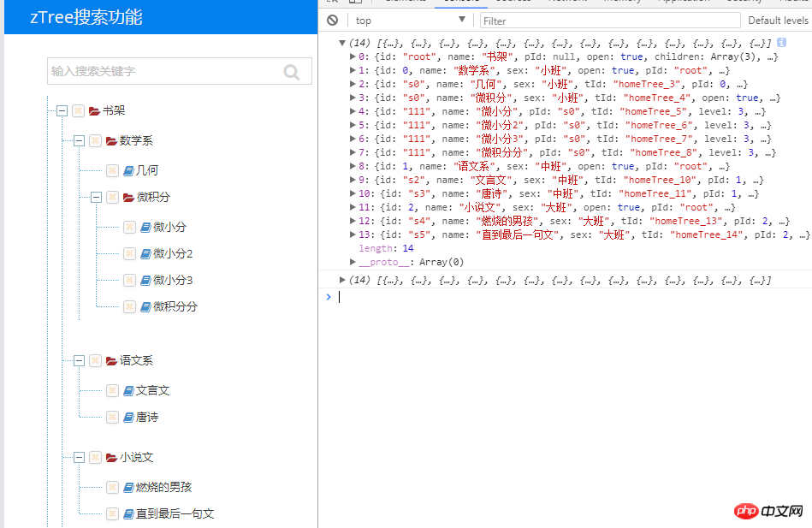The width and height of the screenshot is (812, 528).
Task: Select the 微小分2 node label
Action: (x=173, y=254)
